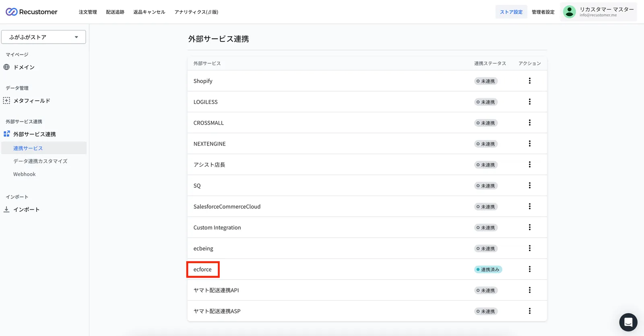
Task: Open action menu for Shopify row
Action: [x=530, y=81]
